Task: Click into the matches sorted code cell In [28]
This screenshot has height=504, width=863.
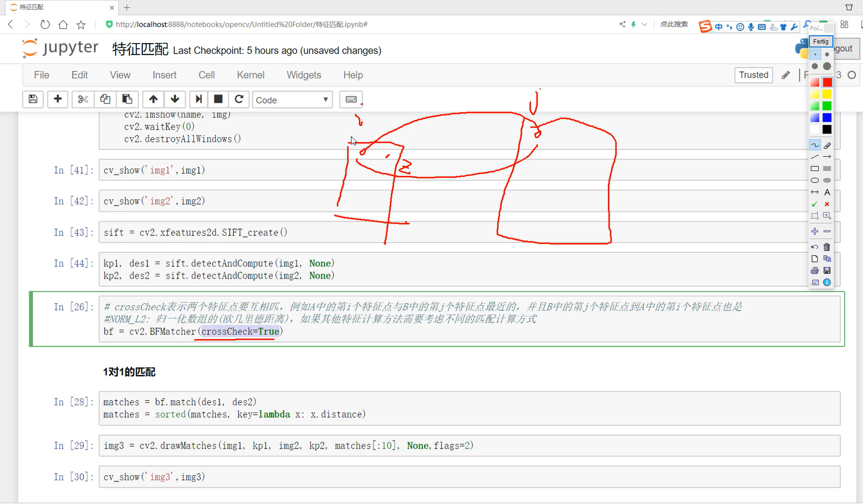Action: click(x=469, y=408)
